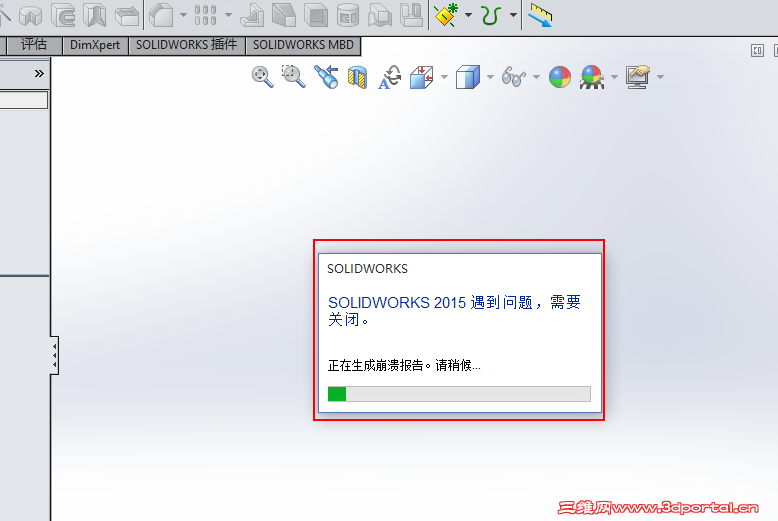
Task: Select the Linear Pattern tool
Action: pyautogui.click(x=205, y=15)
